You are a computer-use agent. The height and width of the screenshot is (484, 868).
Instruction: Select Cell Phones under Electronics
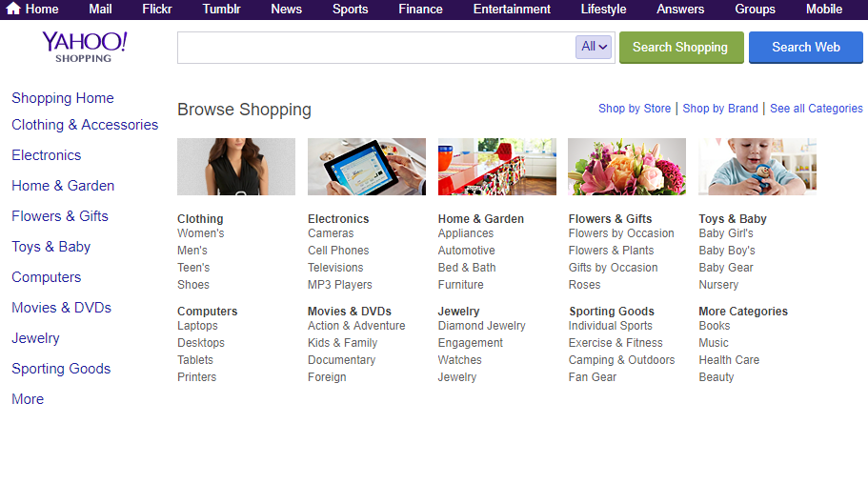pos(338,251)
